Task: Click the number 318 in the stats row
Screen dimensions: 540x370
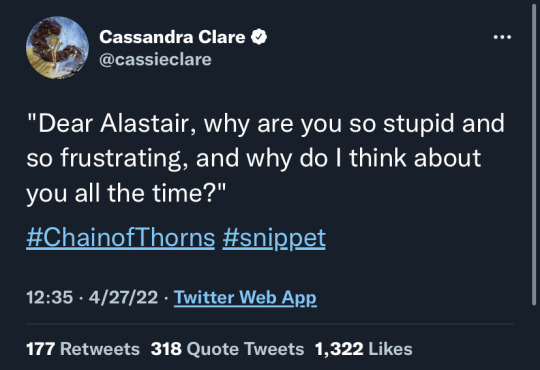Action: point(166,349)
